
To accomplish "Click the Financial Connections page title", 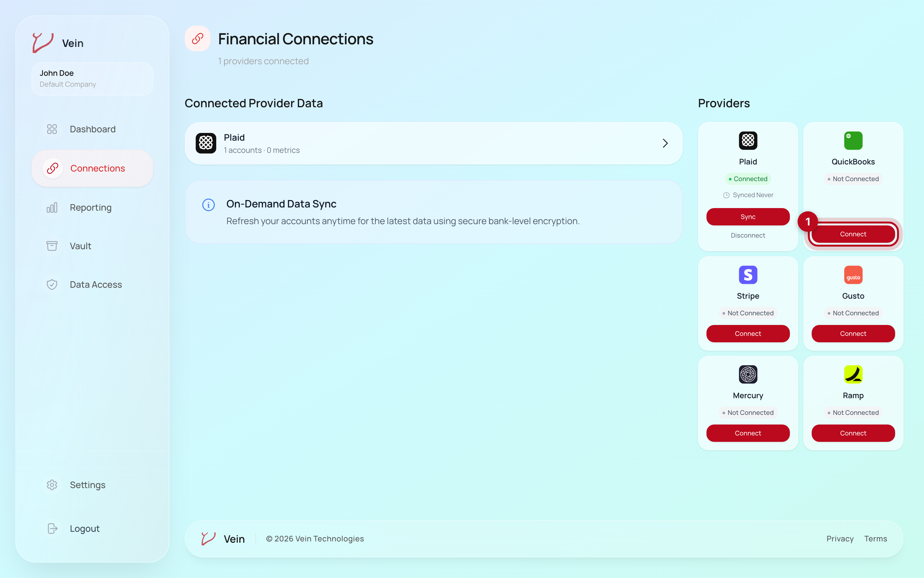I will [295, 39].
